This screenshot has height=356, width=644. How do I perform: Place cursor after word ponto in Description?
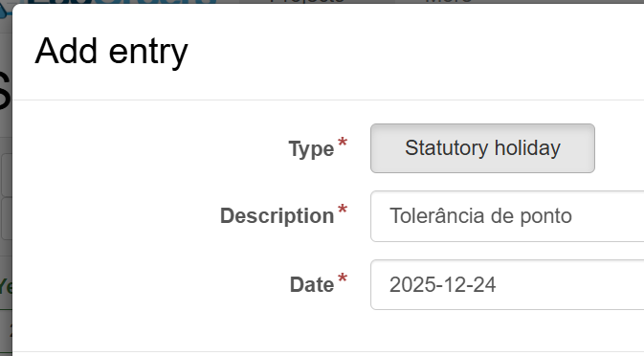pyautogui.click(x=572, y=216)
